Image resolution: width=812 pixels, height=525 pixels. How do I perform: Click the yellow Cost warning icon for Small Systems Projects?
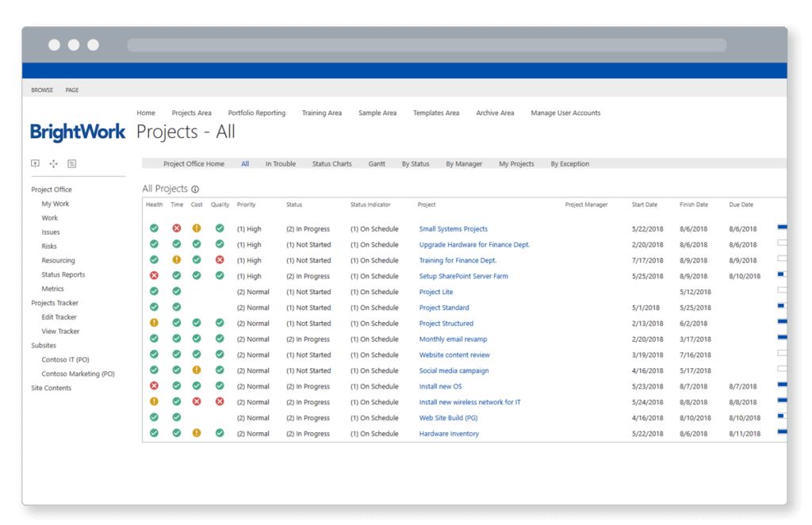point(196,228)
